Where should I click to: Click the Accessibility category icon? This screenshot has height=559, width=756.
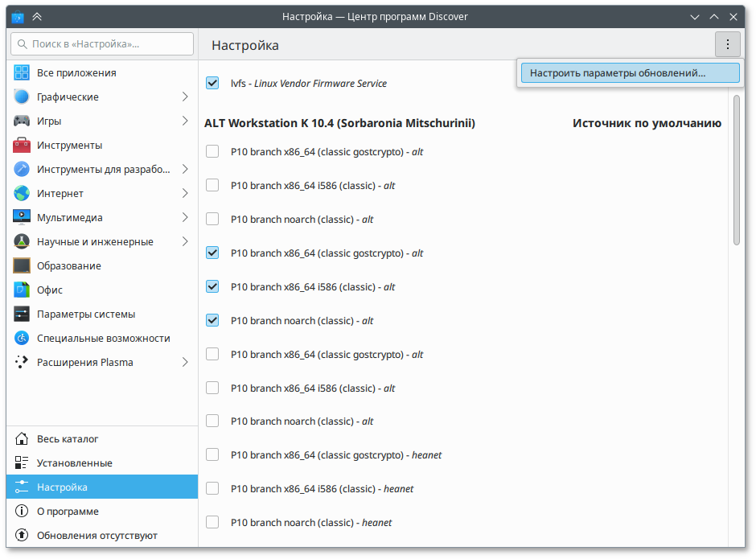pyautogui.click(x=22, y=339)
